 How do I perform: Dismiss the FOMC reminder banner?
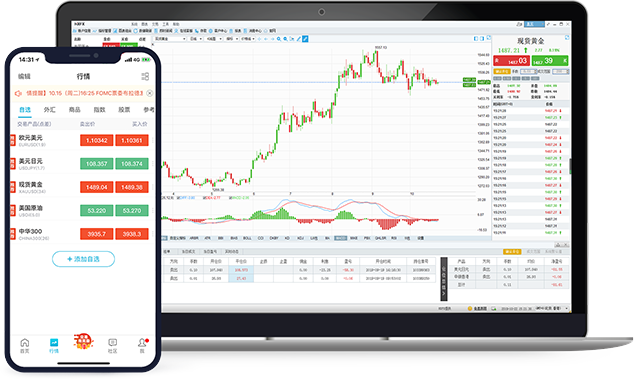(x=150, y=93)
